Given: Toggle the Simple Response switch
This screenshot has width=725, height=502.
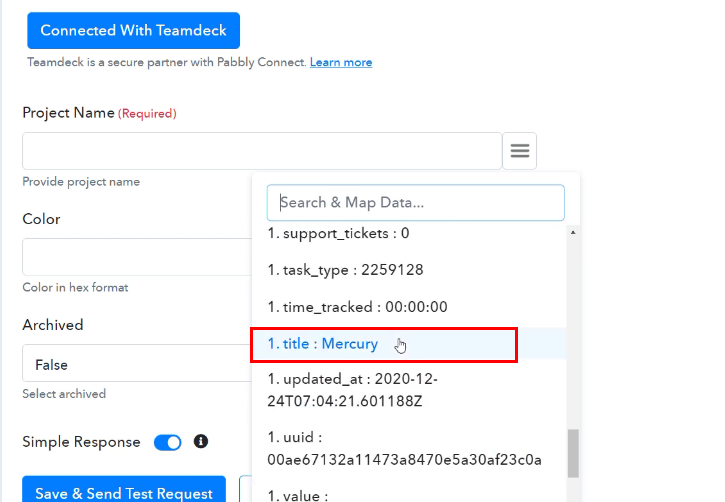Looking at the screenshot, I should coord(167,442).
